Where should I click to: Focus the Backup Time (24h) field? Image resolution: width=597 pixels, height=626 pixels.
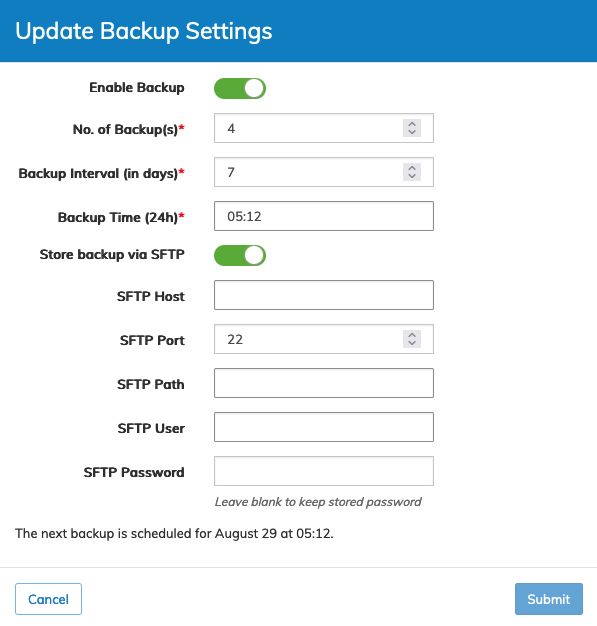324,216
